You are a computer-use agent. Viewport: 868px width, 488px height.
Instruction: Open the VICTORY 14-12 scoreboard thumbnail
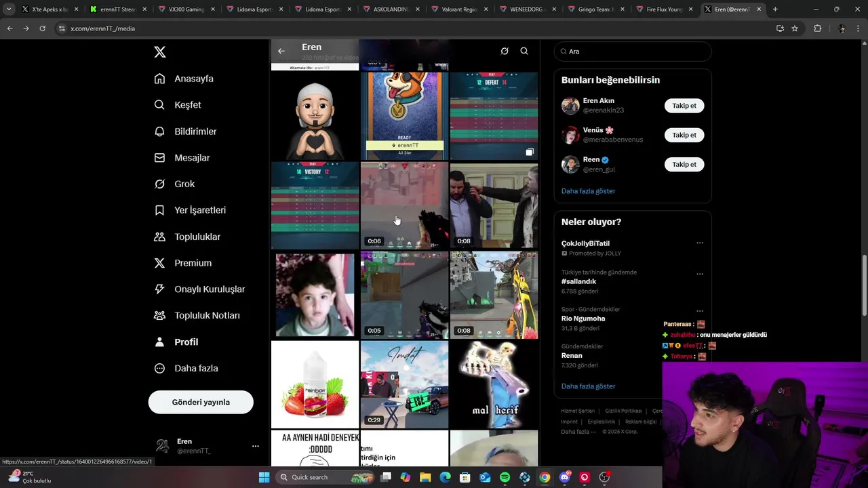pyautogui.click(x=315, y=205)
